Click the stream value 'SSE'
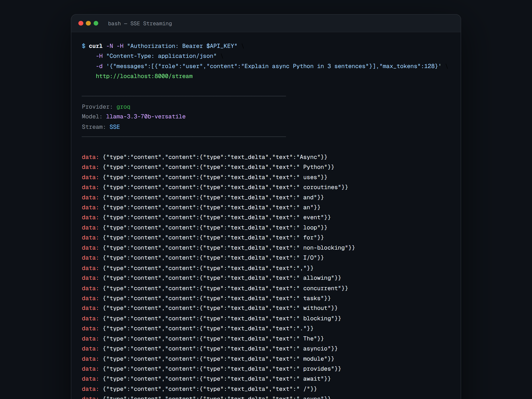This screenshot has height=399, width=532. 115,127
